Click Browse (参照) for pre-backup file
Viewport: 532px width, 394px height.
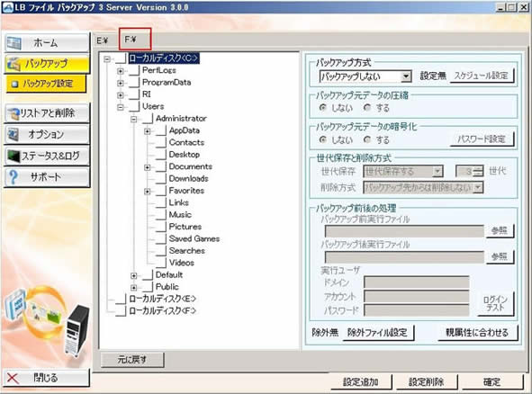click(x=500, y=231)
